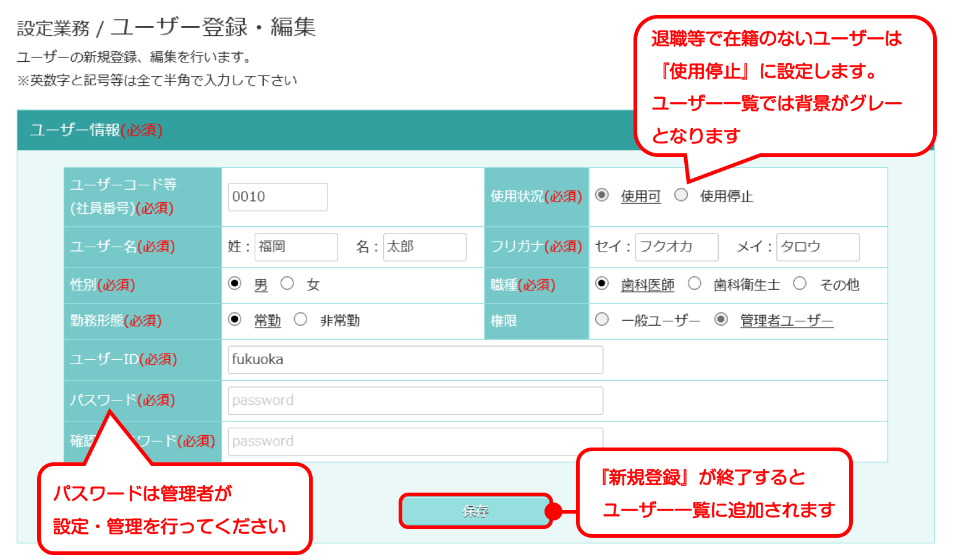Screen dimensions: 953x560
Task: Click the user code field showing 0010
Action: pyautogui.click(x=277, y=197)
